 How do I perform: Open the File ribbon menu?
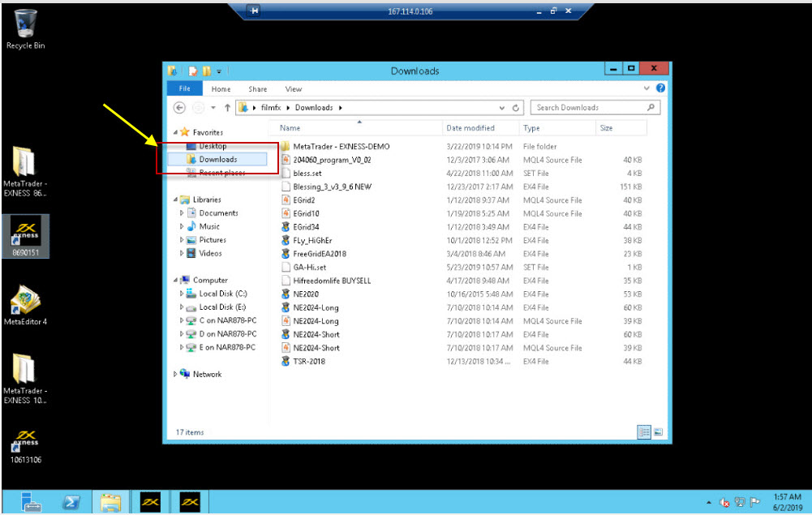pyautogui.click(x=184, y=89)
